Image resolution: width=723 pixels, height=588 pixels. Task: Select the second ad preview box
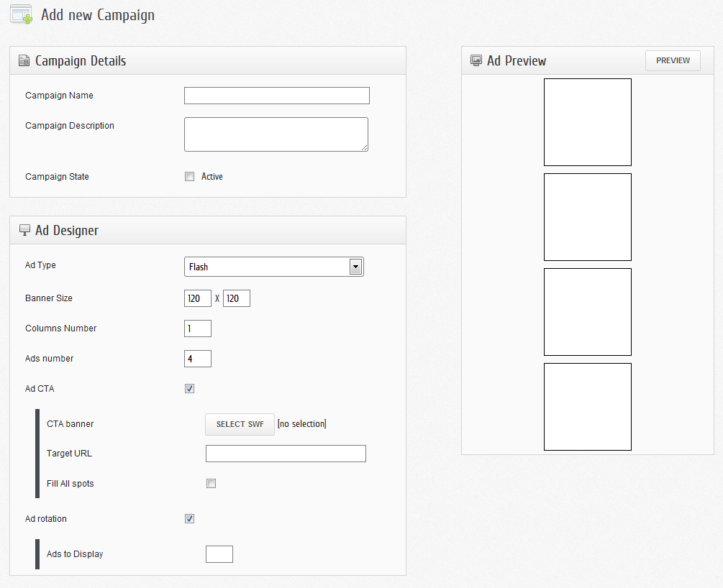pyautogui.click(x=588, y=217)
